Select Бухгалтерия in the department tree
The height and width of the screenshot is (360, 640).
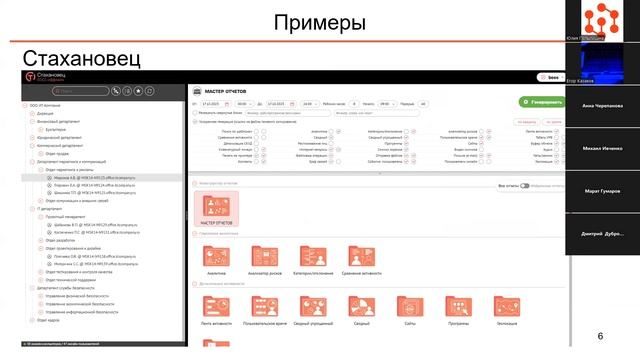(56, 129)
